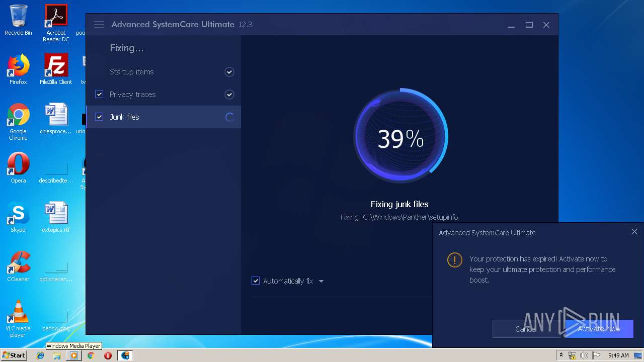Click the Privacy traces completed checkmark icon

pyautogui.click(x=229, y=95)
